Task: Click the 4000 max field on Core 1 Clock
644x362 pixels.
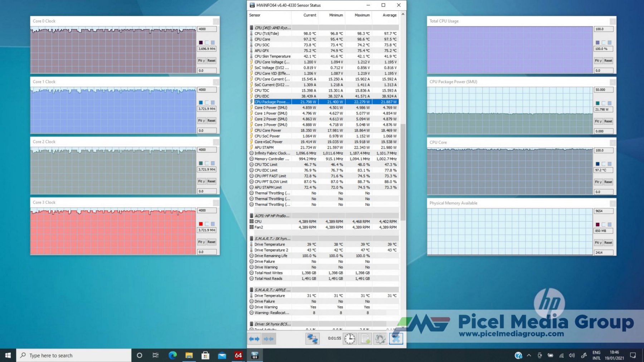Action: coord(206,90)
